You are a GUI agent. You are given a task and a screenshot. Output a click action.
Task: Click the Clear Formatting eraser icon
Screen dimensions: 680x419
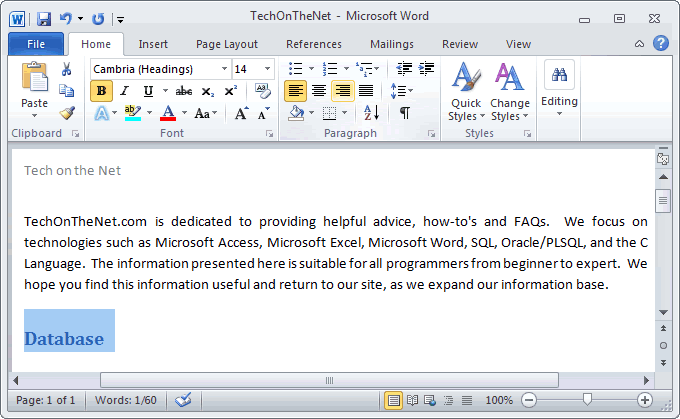(x=262, y=91)
